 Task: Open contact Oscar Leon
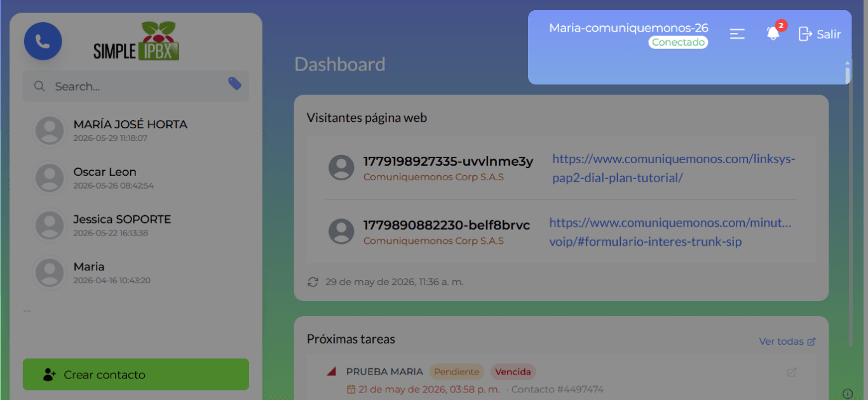click(x=136, y=178)
